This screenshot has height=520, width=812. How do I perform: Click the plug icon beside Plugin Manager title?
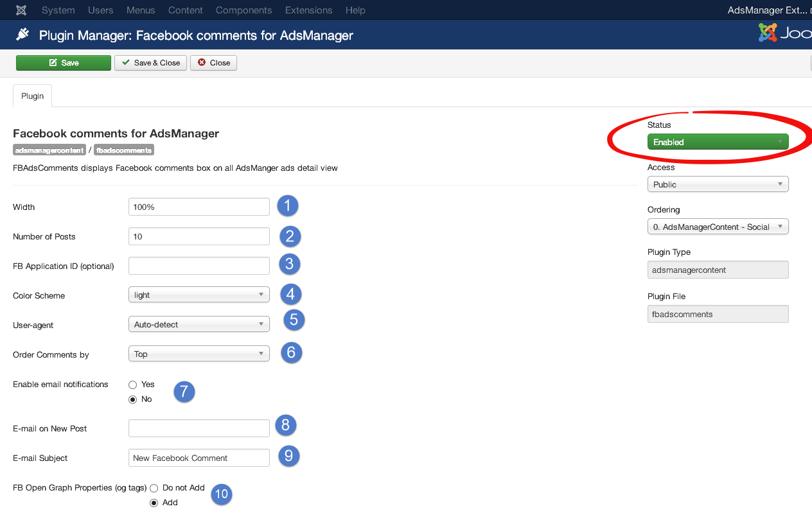23,35
